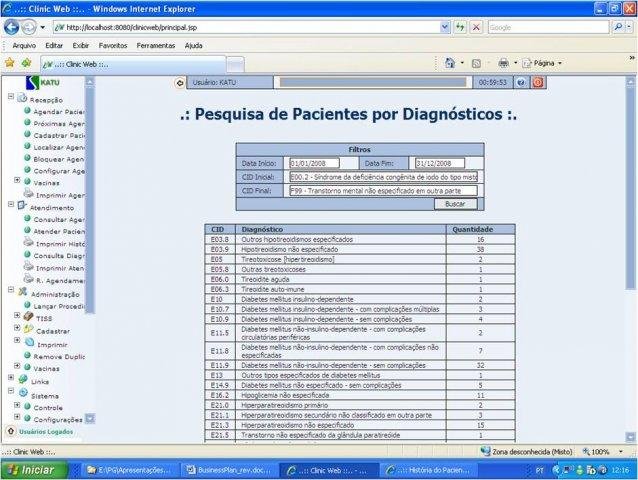Open the Ajuda menu
The width and height of the screenshot is (638, 480).
point(193,46)
